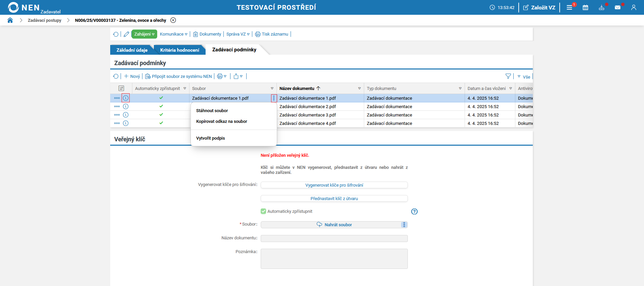
Task: Switch to the Kritéria hodnocení tab
Action: [x=179, y=50]
